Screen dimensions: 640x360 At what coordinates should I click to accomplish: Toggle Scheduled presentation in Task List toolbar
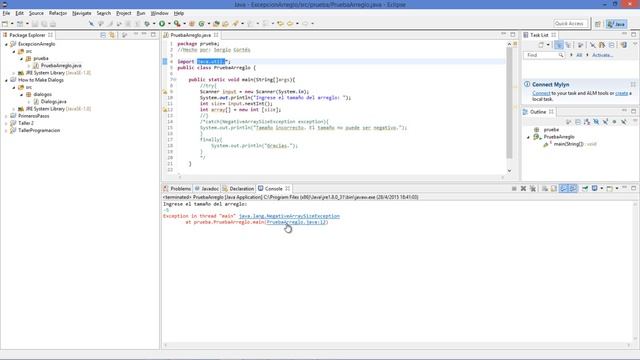pos(568,45)
